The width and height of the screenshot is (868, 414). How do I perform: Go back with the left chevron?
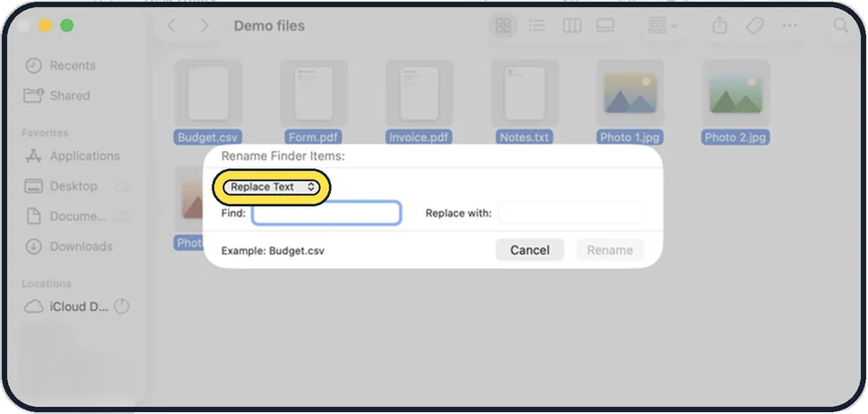click(x=172, y=25)
